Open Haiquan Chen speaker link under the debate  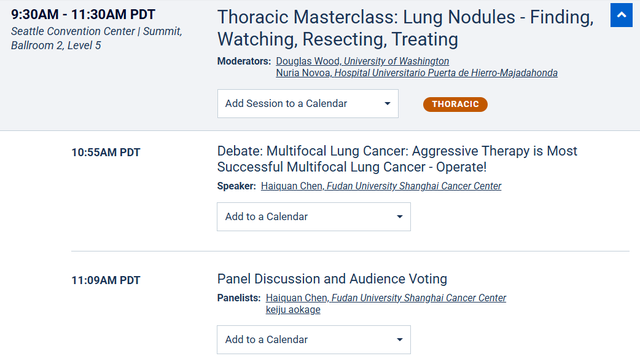click(x=381, y=186)
